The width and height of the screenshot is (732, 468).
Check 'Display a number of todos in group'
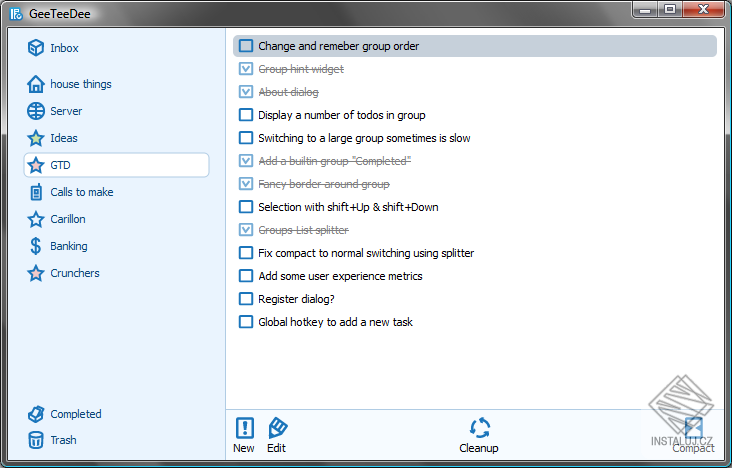point(246,115)
